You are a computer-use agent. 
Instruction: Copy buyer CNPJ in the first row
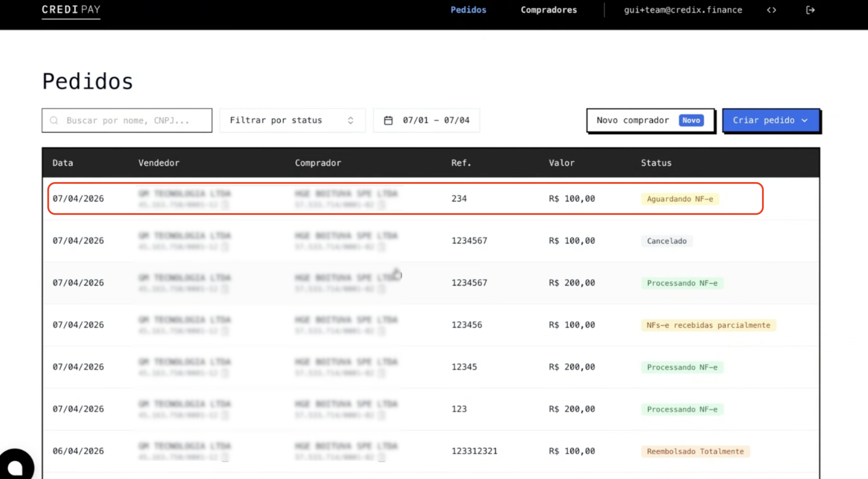click(x=382, y=205)
